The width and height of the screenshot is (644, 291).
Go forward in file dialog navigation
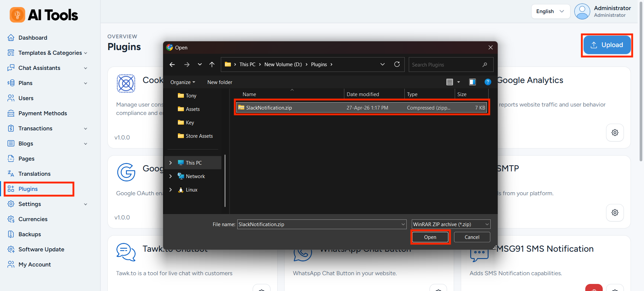pyautogui.click(x=187, y=65)
